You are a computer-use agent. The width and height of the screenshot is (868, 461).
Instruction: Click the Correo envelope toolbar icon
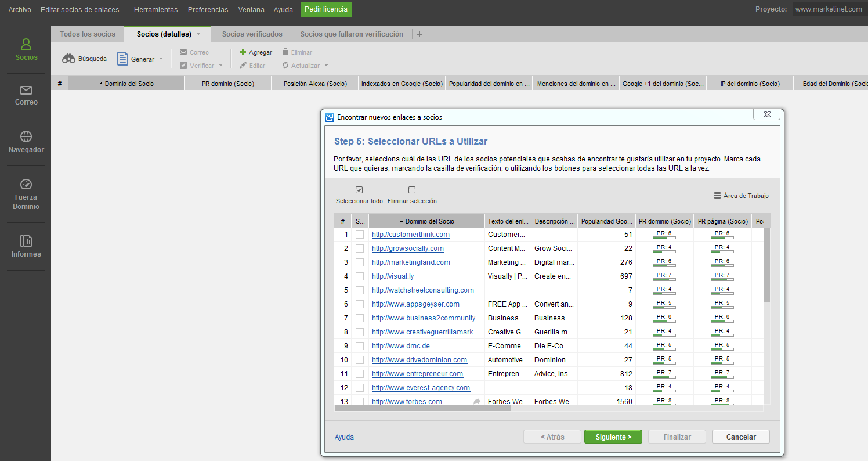point(183,52)
